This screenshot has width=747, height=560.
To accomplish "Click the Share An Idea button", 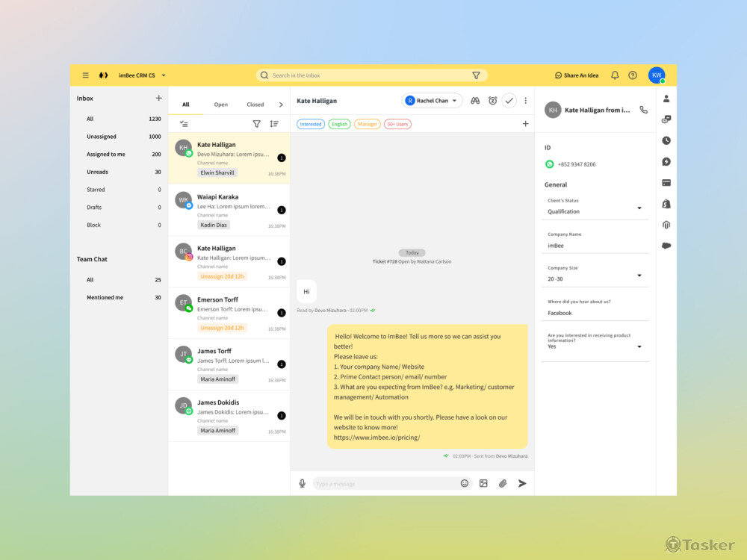I will [577, 75].
